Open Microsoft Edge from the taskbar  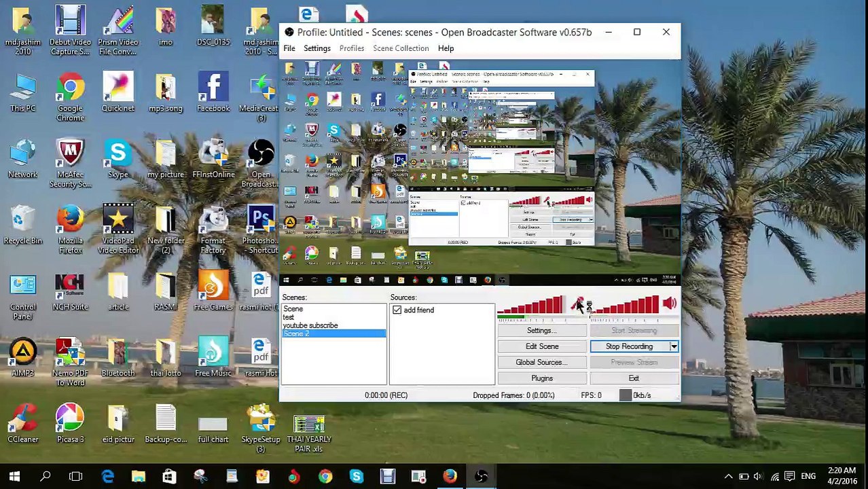[107, 476]
